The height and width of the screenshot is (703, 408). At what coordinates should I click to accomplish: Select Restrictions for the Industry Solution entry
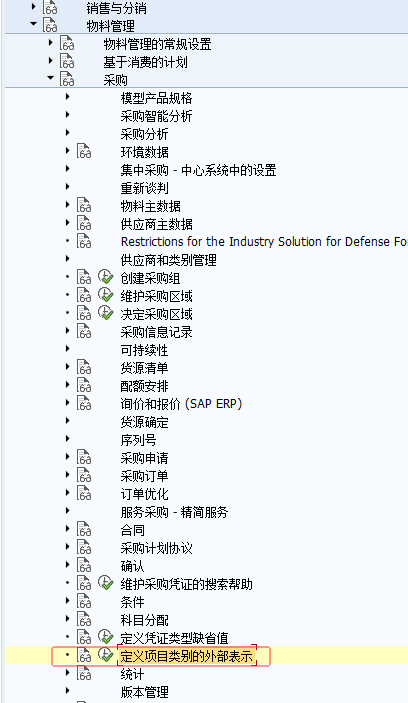264,242
